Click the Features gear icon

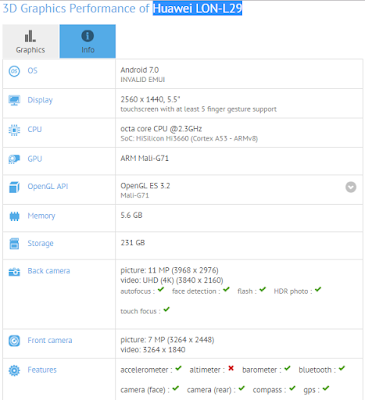tap(14, 370)
